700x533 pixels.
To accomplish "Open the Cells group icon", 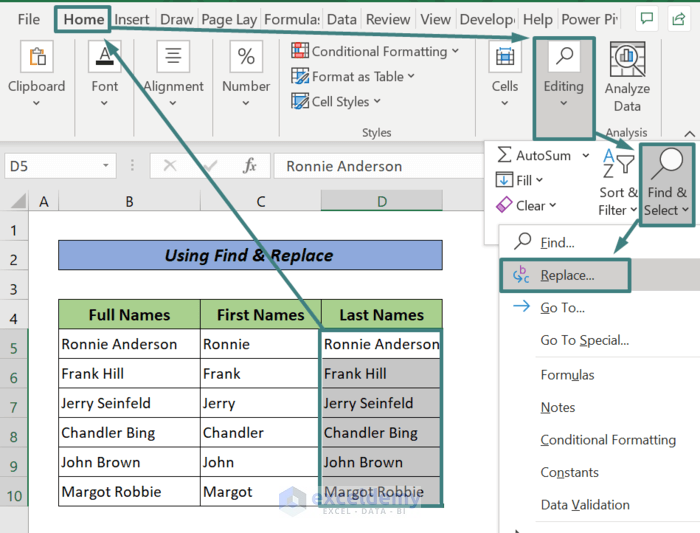I will tap(505, 58).
